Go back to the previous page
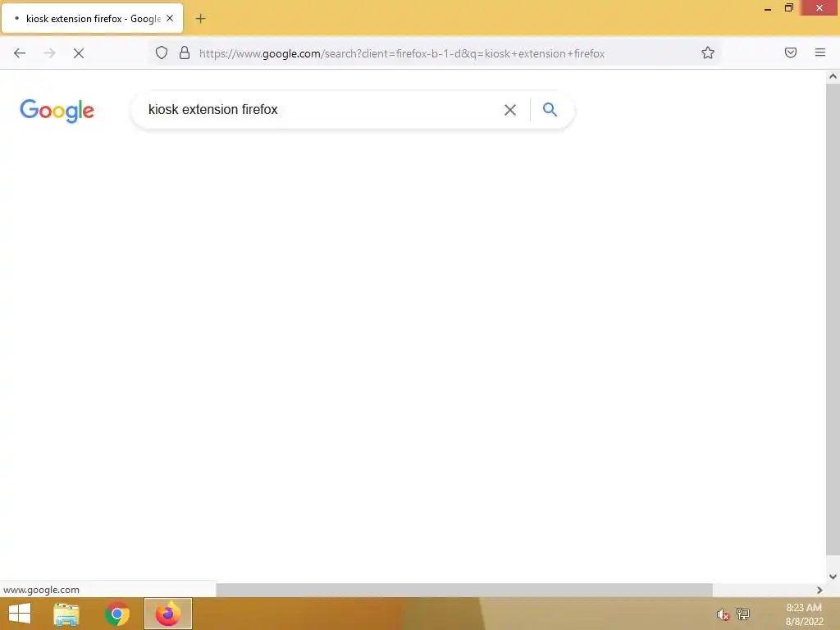840x630 pixels. click(x=20, y=53)
